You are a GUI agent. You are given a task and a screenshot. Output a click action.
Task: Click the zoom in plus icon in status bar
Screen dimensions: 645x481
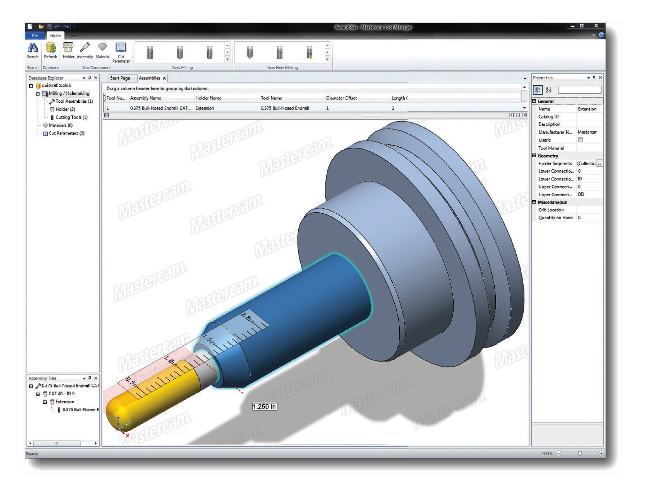point(601,453)
